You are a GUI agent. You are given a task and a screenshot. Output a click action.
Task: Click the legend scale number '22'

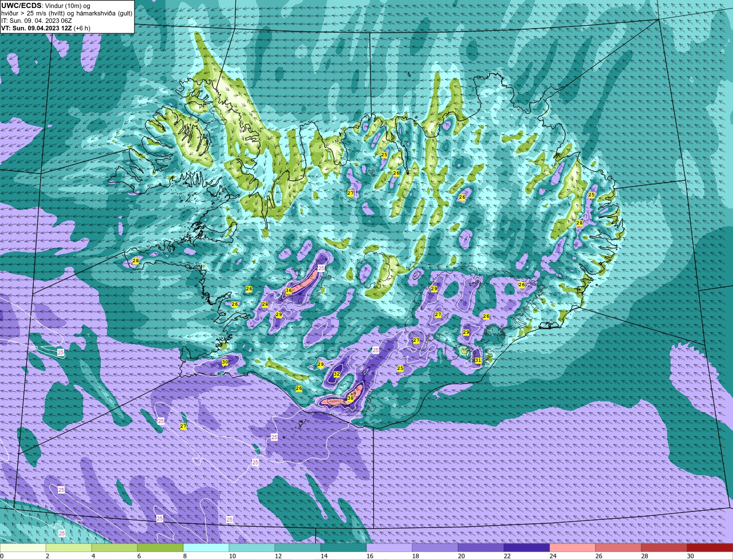coord(507,556)
